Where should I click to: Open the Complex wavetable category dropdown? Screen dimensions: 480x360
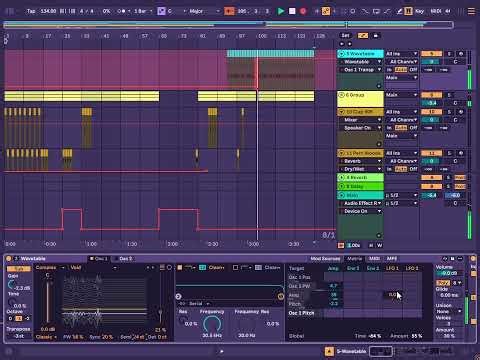(50, 267)
